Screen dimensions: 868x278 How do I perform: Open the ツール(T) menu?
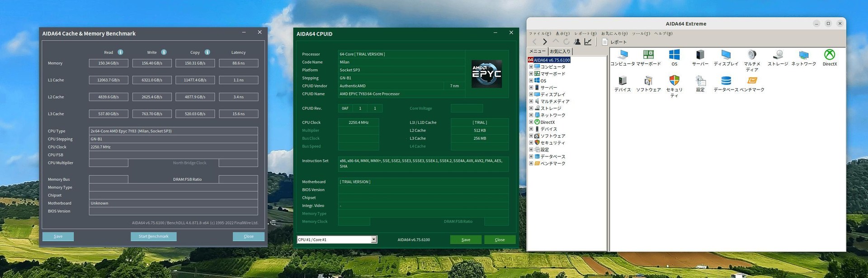click(641, 33)
